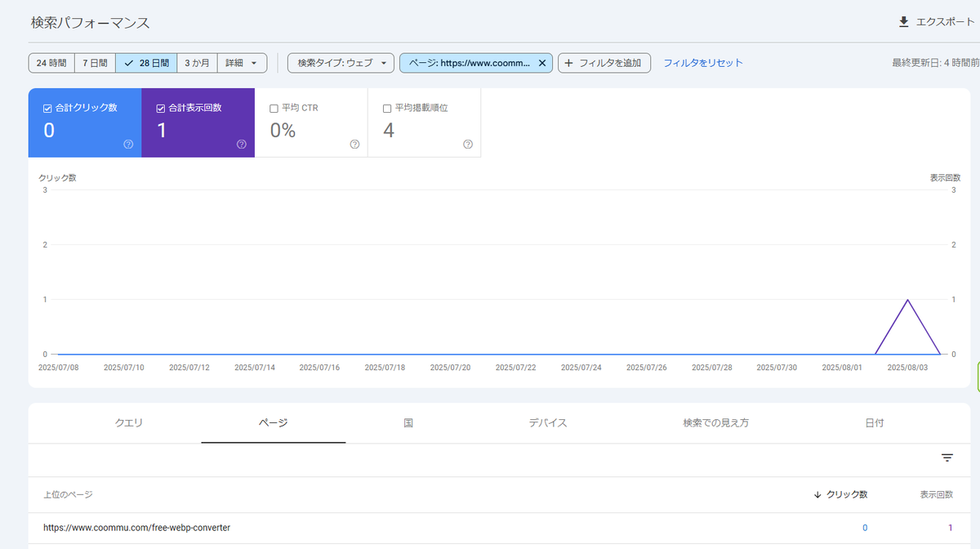Open the help icon on 合計クリック数 card
This screenshot has width=980, height=549.
click(x=128, y=144)
